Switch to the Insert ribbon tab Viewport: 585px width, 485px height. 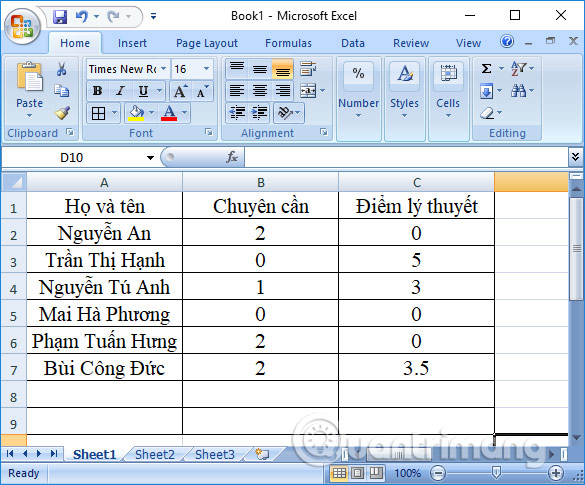click(132, 43)
